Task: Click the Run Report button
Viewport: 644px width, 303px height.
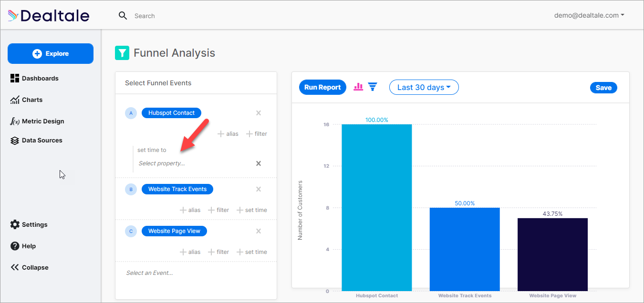Action: click(x=322, y=87)
